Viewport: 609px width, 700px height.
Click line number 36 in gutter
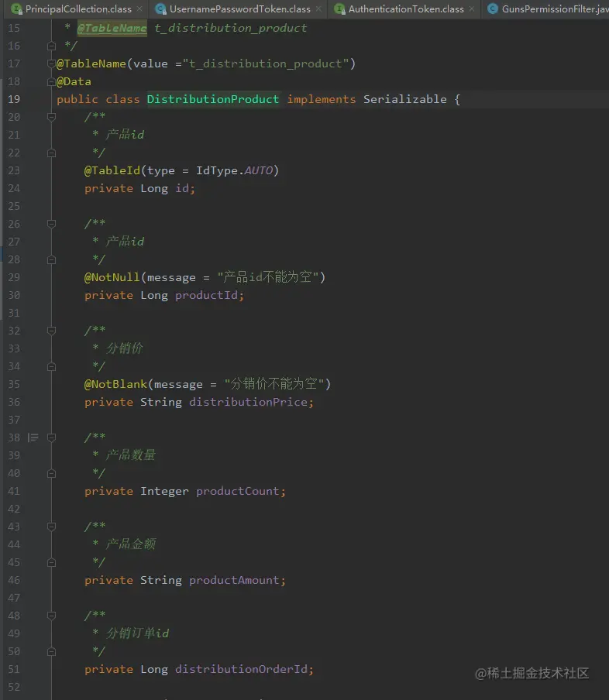[14, 402]
